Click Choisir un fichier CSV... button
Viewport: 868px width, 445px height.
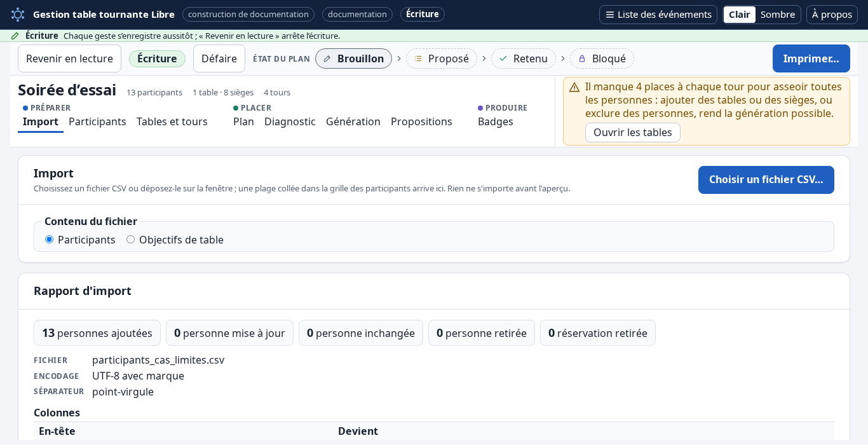(x=766, y=180)
